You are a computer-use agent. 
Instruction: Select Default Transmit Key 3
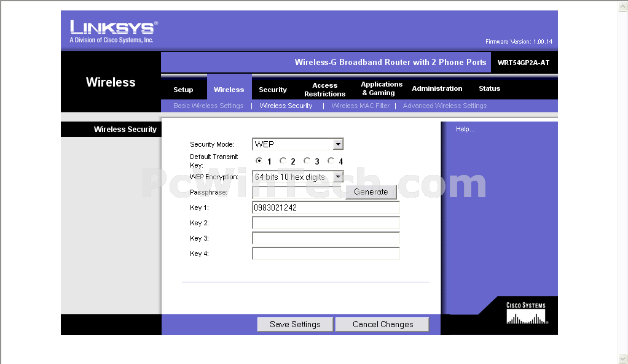(307, 161)
